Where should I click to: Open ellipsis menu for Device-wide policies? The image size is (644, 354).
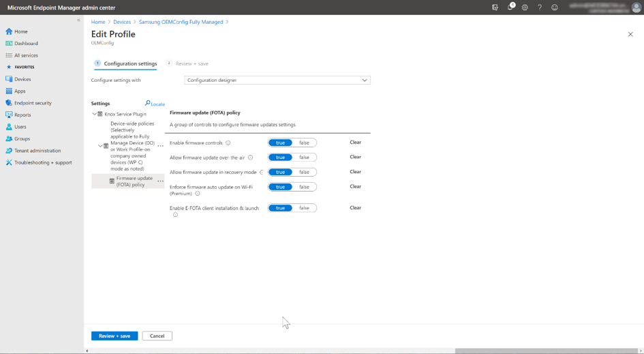tap(160, 146)
